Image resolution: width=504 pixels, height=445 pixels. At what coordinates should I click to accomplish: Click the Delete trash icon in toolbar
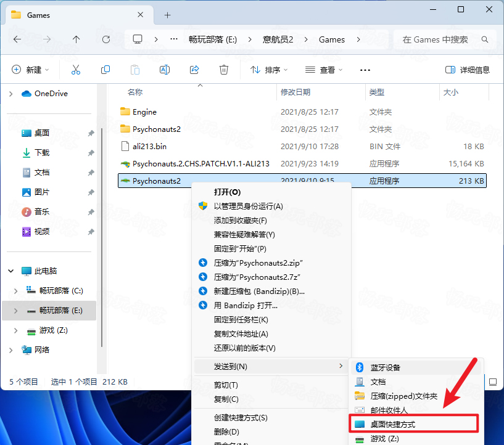click(x=224, y=70)
